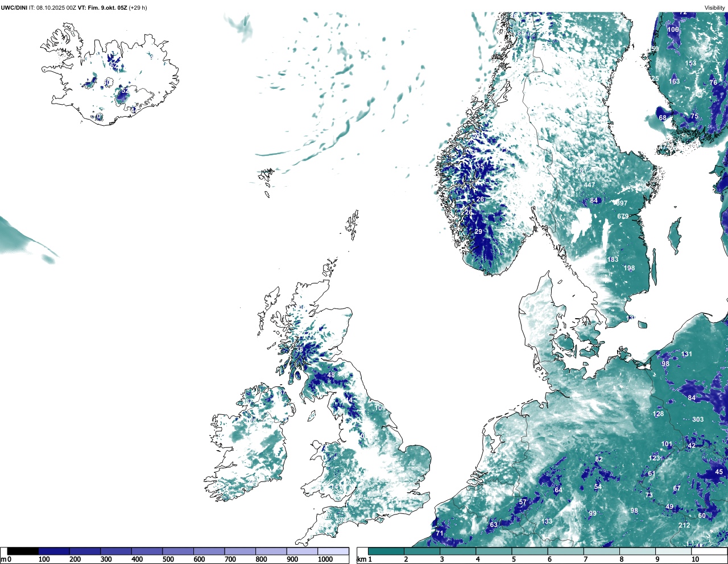Image resolution: width=728 pixels, height=564 pixels.
Task: Click the '10' tick label on km scale
Action: 695,559
